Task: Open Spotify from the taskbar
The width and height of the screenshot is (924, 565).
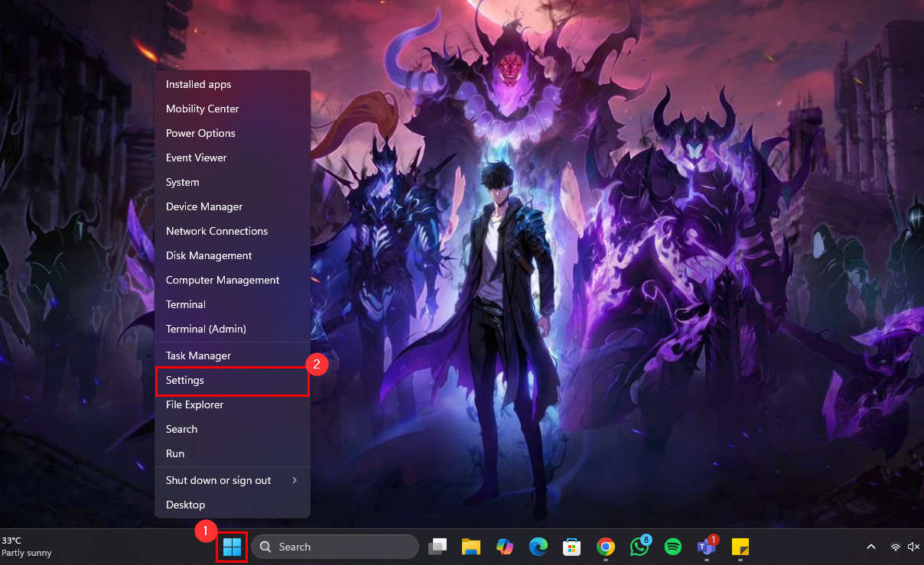Action: [673, 547]
